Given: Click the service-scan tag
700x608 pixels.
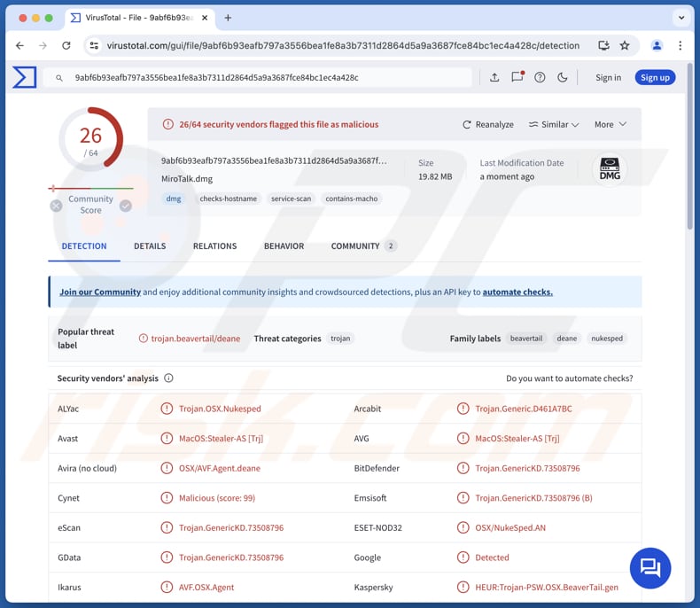Looking at the screenshot, I should click(291, 199).
